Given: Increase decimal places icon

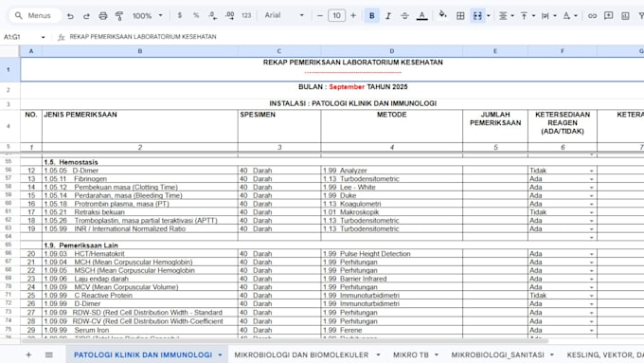Looking at the screenshot, I should [x=229, y=15].
